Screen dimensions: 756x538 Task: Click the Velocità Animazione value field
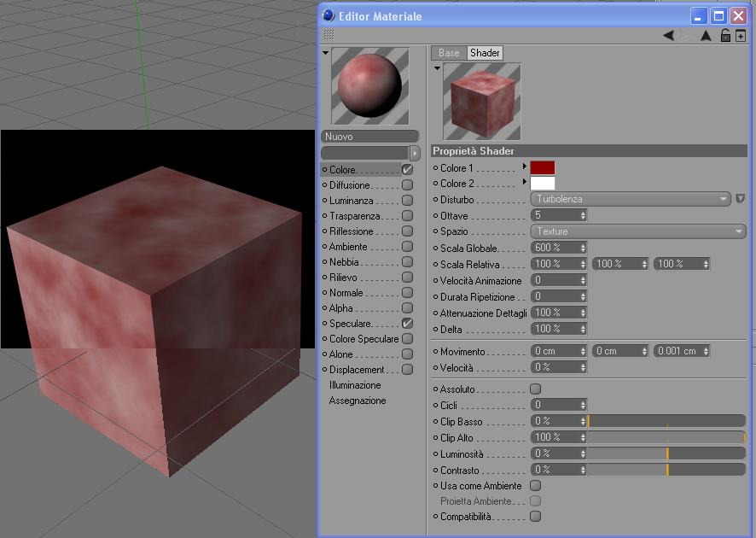[x=558, y=280]
